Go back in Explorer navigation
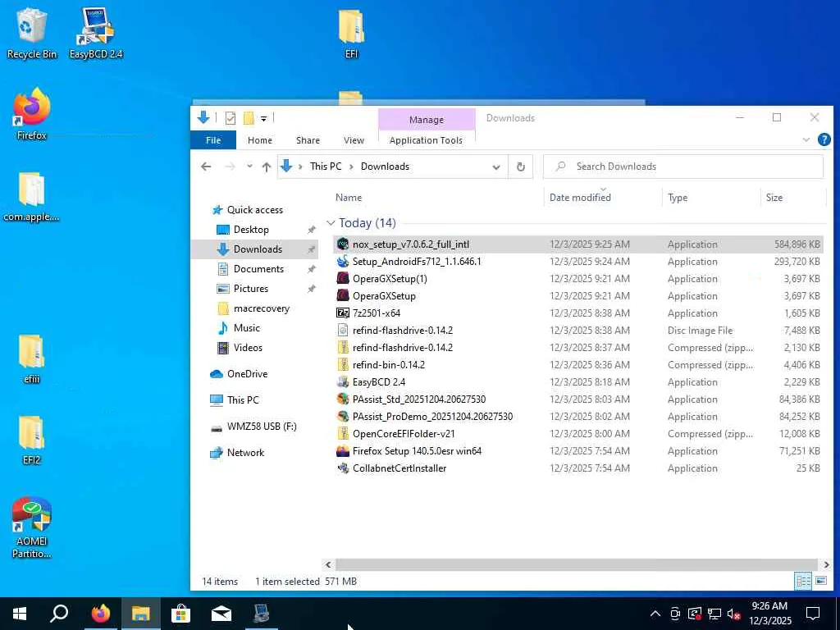Viewport: 840px width, 630px height. (206, 167)
